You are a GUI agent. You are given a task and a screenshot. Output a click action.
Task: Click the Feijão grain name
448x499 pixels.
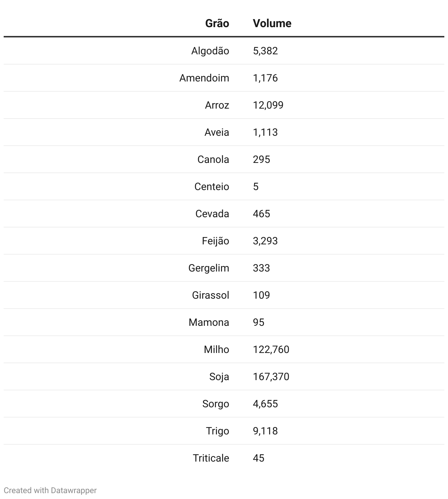pyautogui.click(x=215, y=241)
